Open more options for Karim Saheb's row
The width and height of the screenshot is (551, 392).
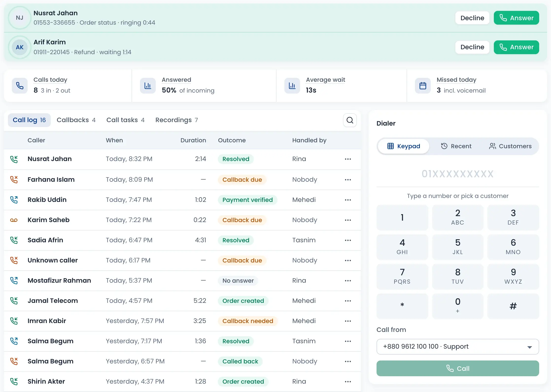348,220
